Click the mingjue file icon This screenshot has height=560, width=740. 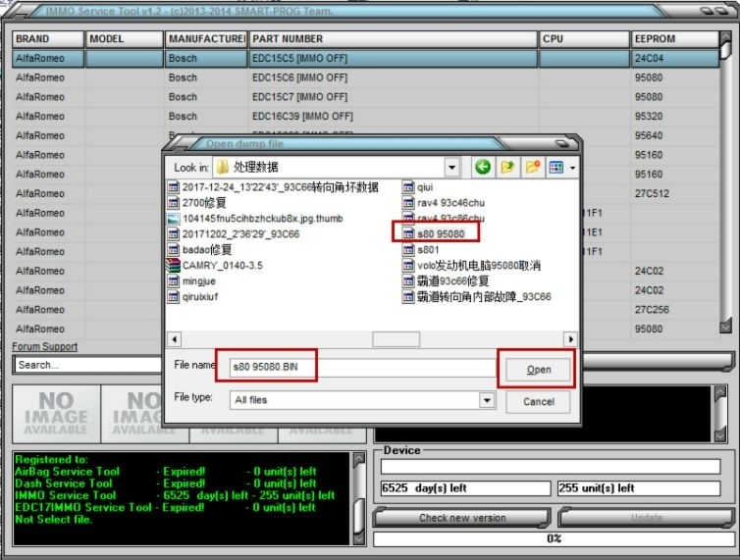(174, 281)
